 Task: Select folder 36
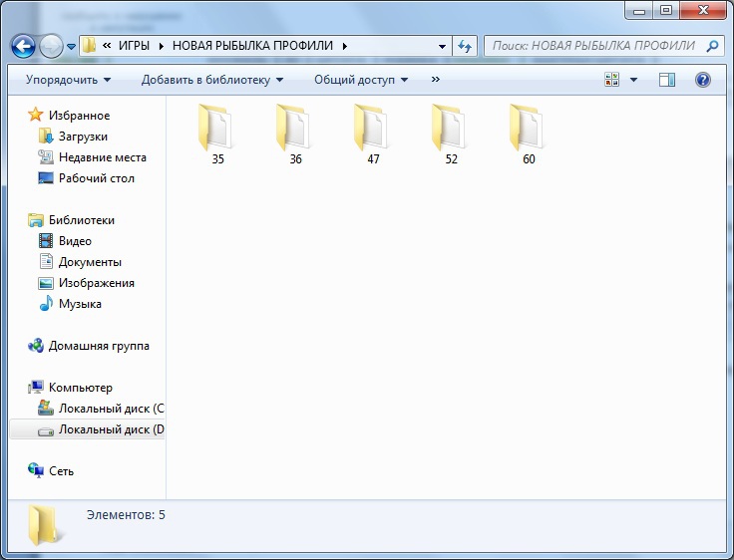point(295,135)
